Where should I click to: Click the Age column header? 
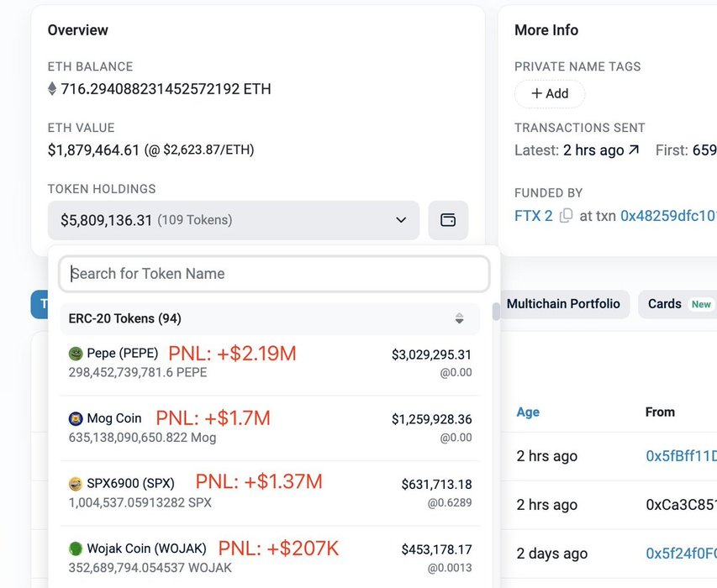pyautogui.click(x=528, y=412)
